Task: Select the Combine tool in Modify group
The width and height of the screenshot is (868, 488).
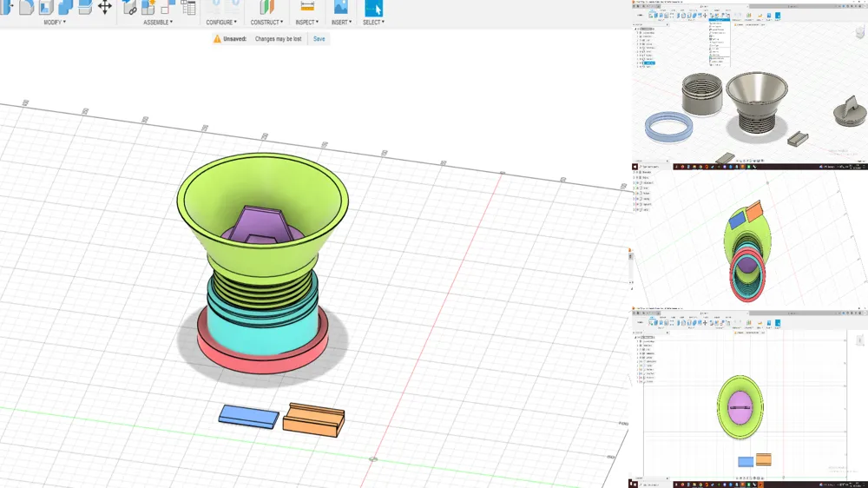Action: [x=65, y=7]
